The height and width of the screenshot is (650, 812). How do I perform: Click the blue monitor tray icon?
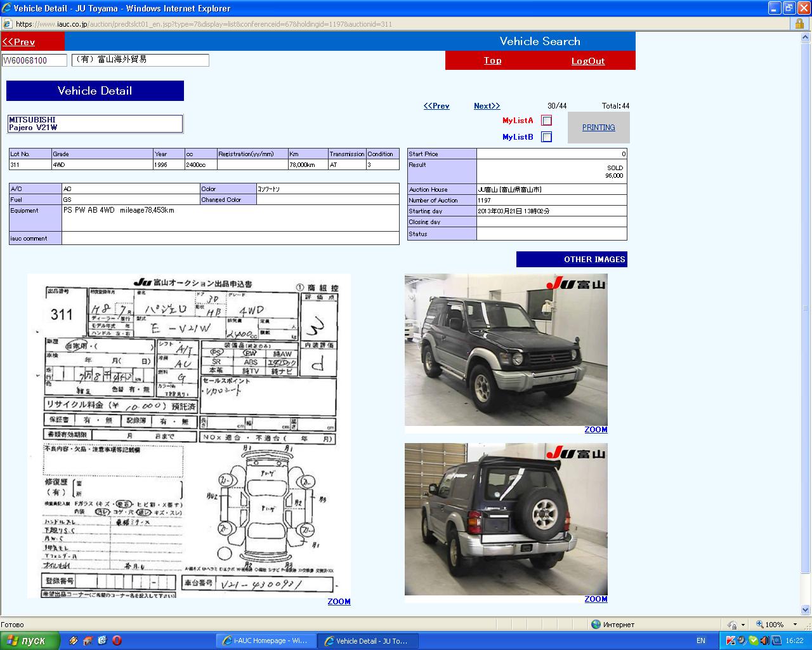pyautogui.click(x=776, y=641)
